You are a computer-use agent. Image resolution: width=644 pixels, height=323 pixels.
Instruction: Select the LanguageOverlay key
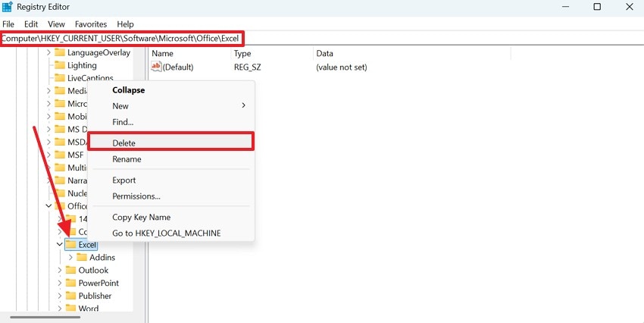click(x=98, y=52)
